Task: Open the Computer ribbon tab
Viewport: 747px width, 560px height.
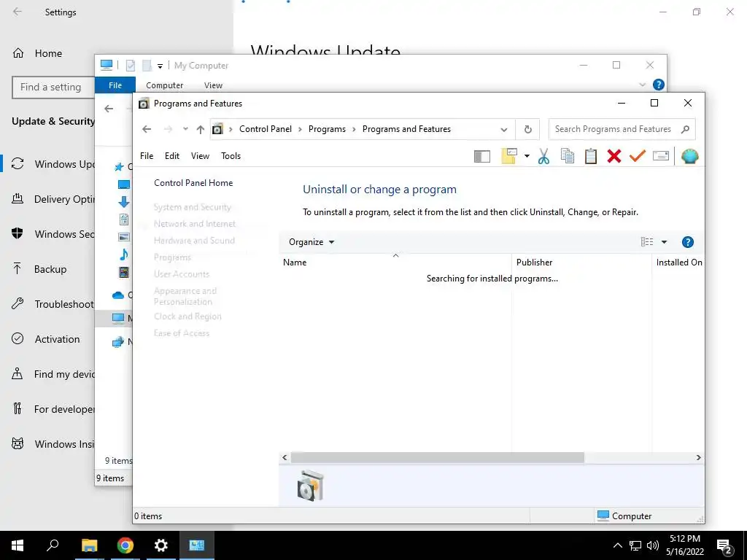Action: 164,85
